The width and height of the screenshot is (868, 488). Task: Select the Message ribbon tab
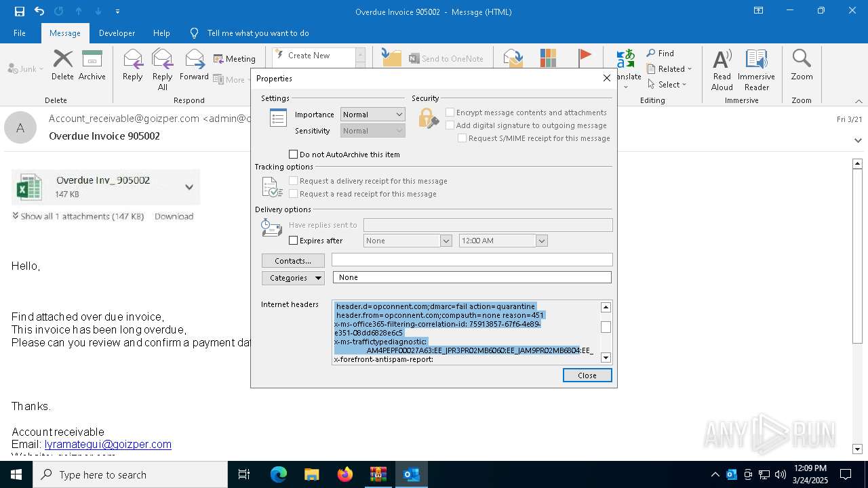[65, 33]
